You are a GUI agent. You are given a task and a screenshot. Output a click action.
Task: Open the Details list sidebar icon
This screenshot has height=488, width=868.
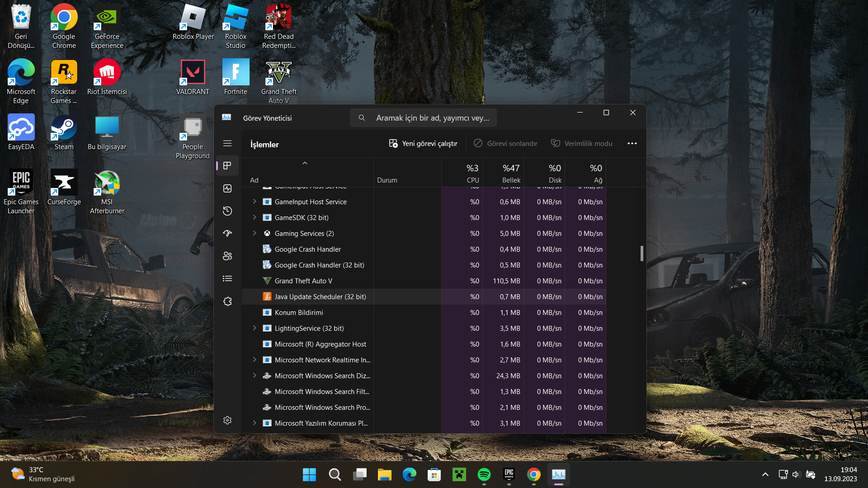tap(227, 279)
